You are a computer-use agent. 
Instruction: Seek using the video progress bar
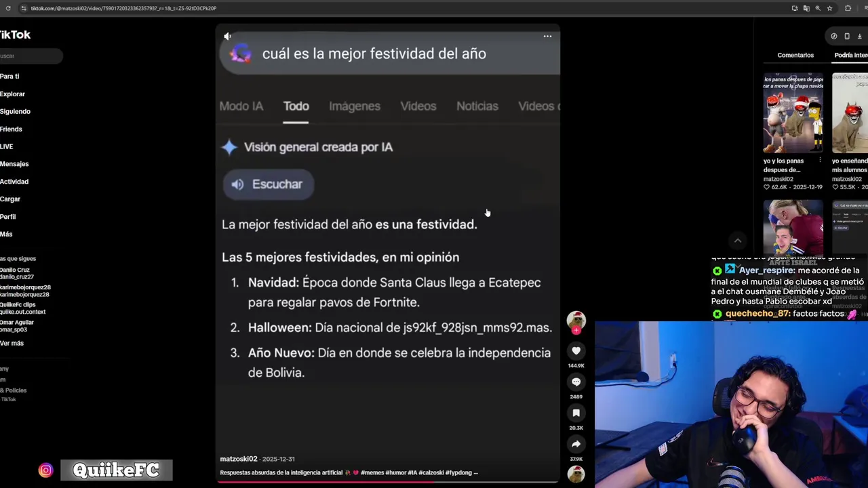click(387, 483)
